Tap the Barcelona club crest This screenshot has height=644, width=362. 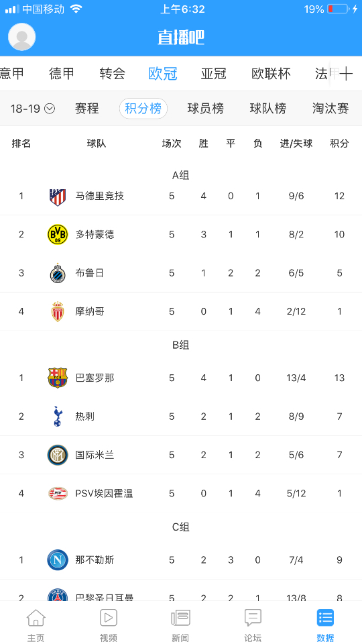58,378
